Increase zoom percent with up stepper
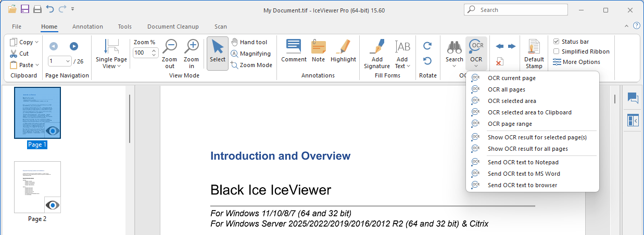The width and height of the screenshot is (644, 235). (154, 50)
